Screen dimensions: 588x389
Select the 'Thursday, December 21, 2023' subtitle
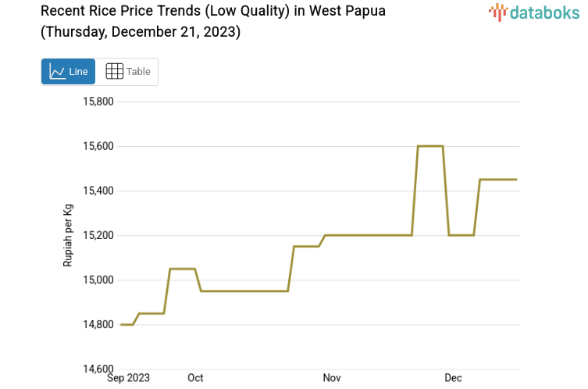tap(141, 32)
